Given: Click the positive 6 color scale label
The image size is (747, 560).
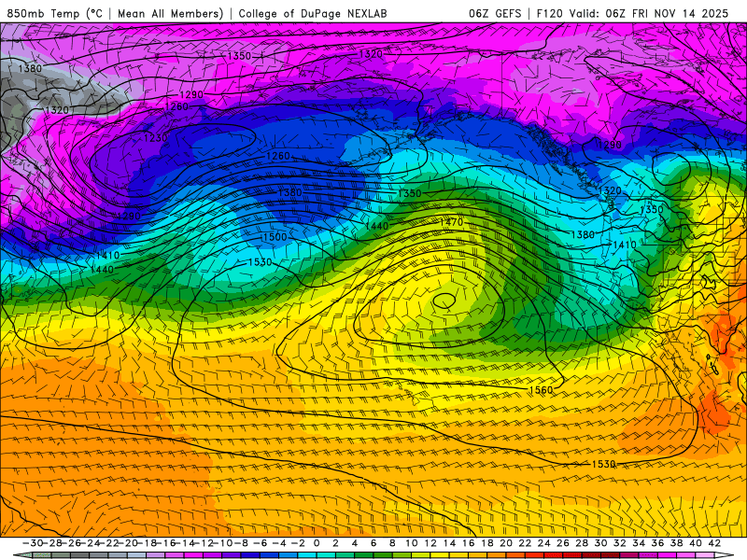Looking at the screenshot, I should (373, 543).
